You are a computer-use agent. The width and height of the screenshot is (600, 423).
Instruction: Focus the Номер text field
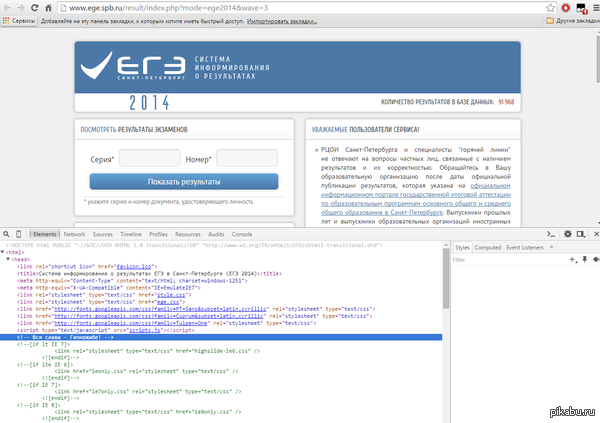247,158
